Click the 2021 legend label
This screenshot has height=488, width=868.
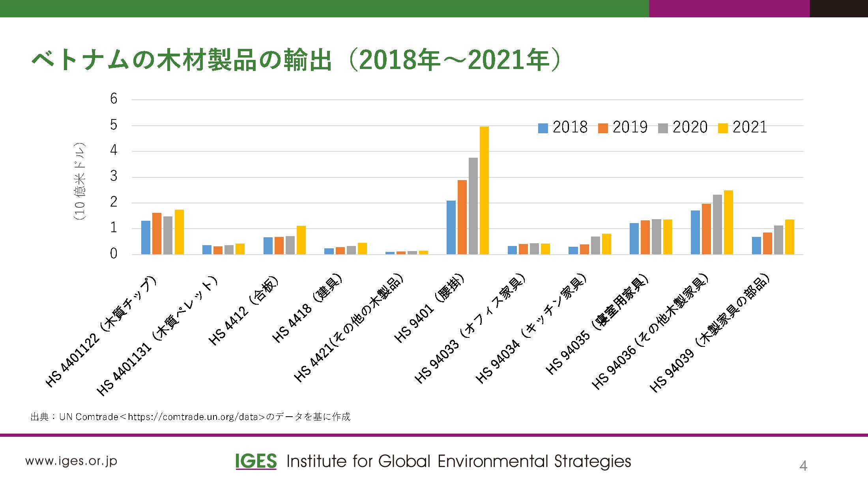click(x=750, y=127)
